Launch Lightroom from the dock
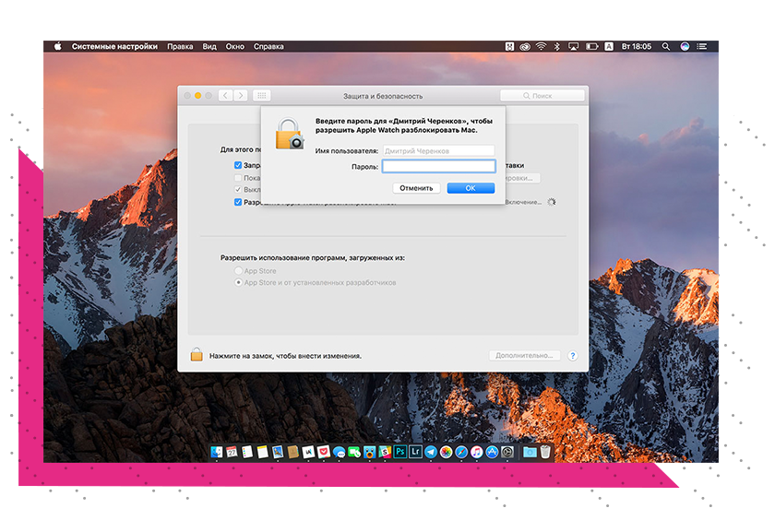 pyautogui.click(x=415, y=452)
